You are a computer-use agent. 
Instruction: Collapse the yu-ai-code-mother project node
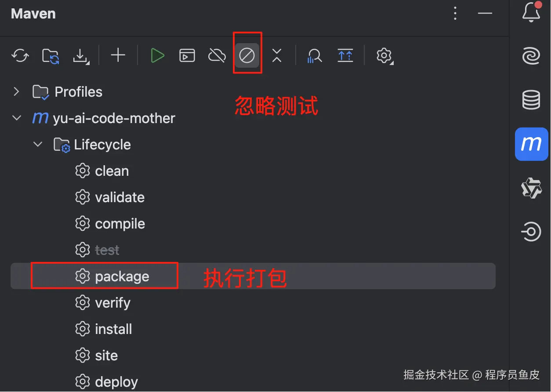(17, 118)
